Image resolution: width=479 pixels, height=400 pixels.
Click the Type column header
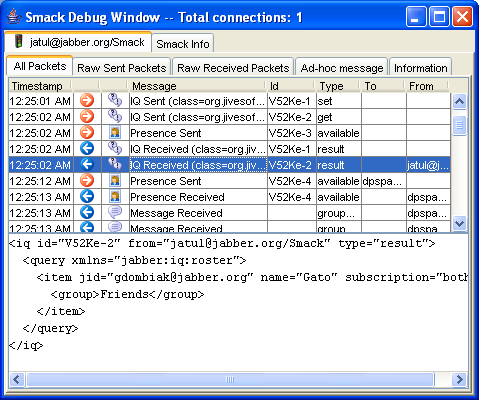pyautogui.click(x=338, y=86)
